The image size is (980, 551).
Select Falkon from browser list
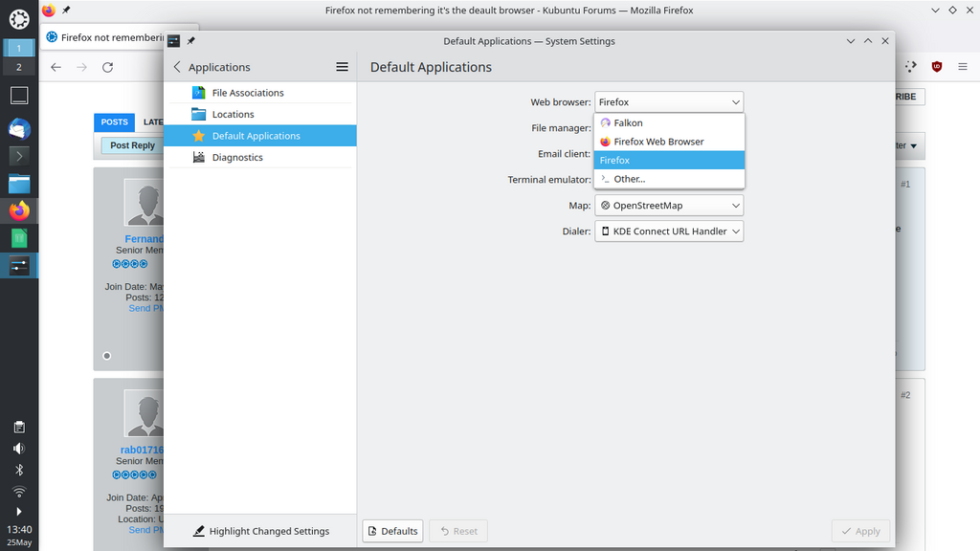coord(629,123)
